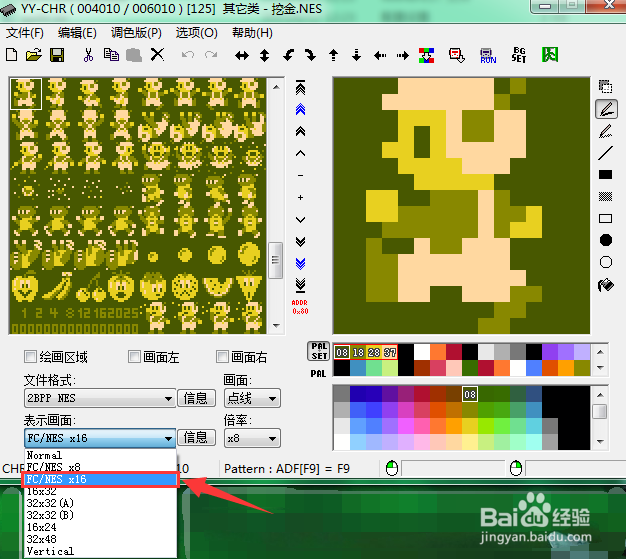Select the outline rectangle tool
The width and height of the screenshot is (626, 559).
(605, 218)
